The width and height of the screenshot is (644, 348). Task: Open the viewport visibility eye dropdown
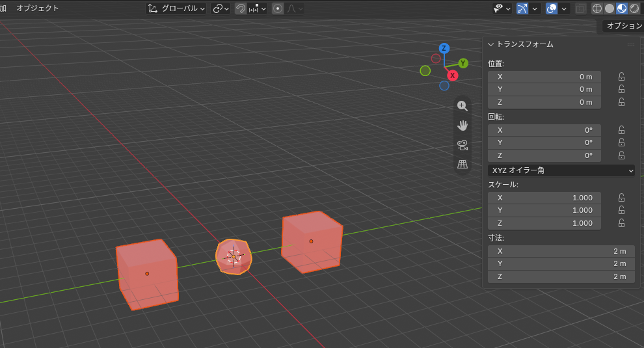point(502,8)
